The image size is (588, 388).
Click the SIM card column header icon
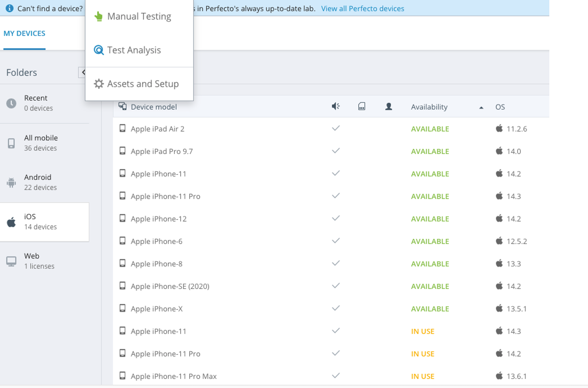(362, 106)
